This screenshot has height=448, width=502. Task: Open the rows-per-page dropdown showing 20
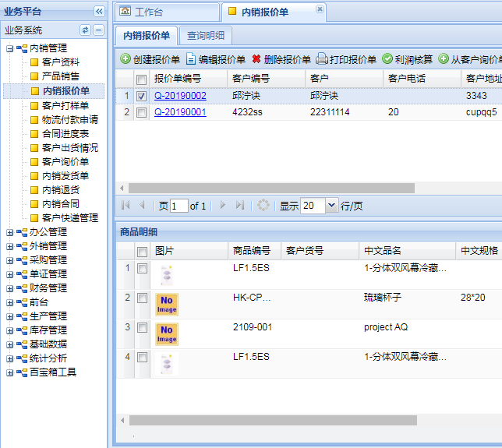pyautogui.click(x=331, y=206)
